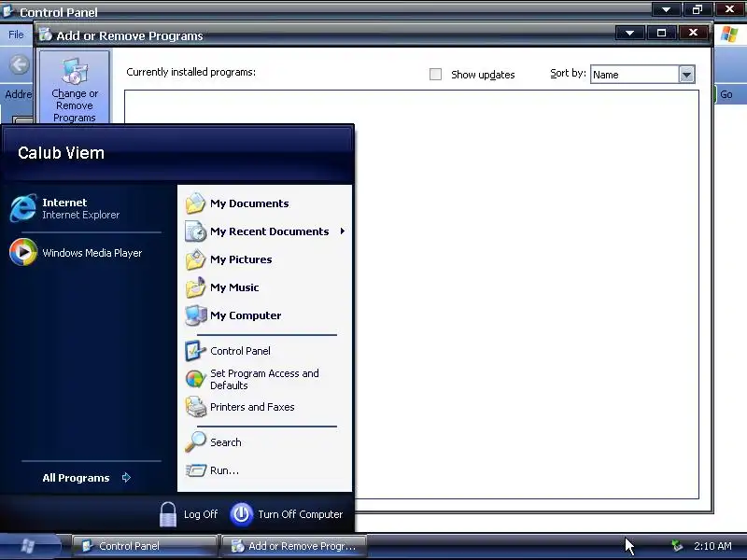Click Go button in Control Panel address bar

point(726,94)
